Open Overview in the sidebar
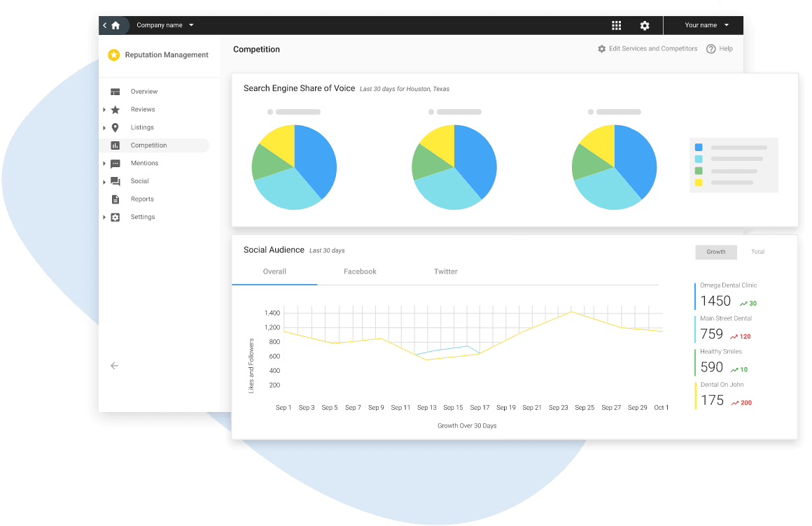This screenshot has width=812, height=526. click(x=143, y=92)
